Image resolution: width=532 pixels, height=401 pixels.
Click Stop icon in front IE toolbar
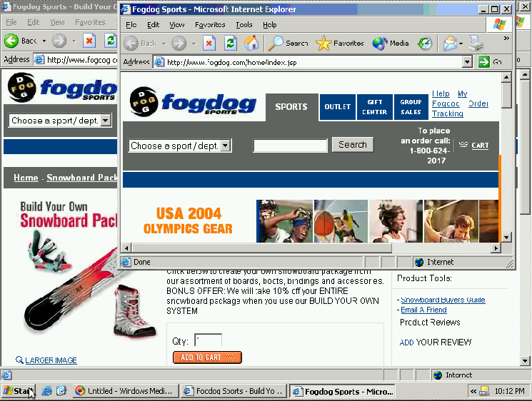(209, 44)
